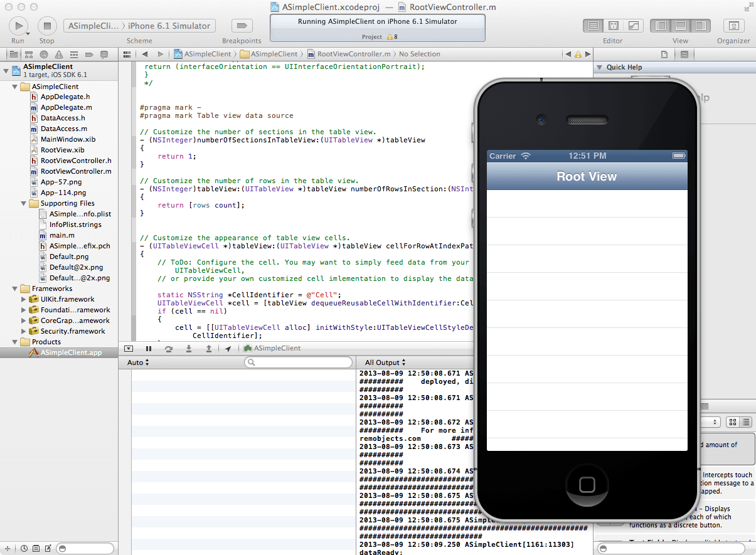Open the Breakpoint navigator
756x555 pixels.
click(90, 55)
